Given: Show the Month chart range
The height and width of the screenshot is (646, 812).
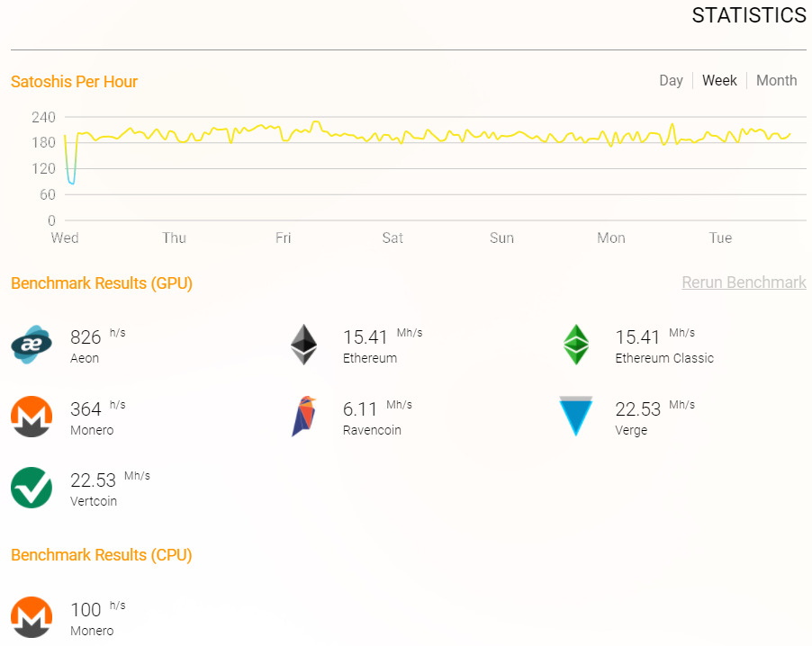Looking at the screenshot, I should 776,80.
